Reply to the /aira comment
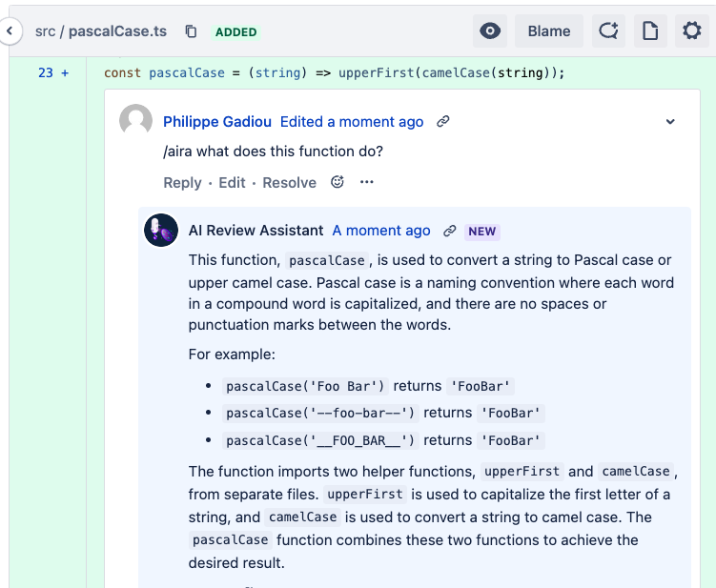 [x=182, y=183]
